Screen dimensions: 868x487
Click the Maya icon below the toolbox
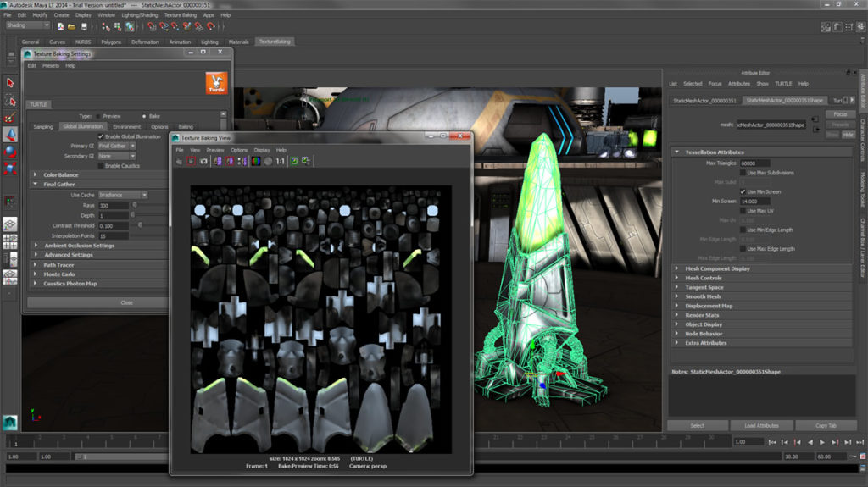[x=10, y=423]
